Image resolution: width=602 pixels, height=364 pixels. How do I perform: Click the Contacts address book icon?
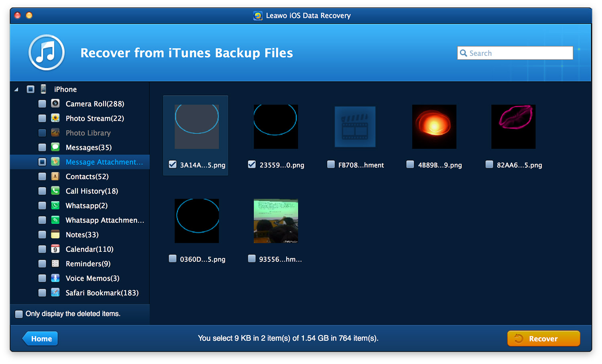pyautogui.click(x=55, y=176)
